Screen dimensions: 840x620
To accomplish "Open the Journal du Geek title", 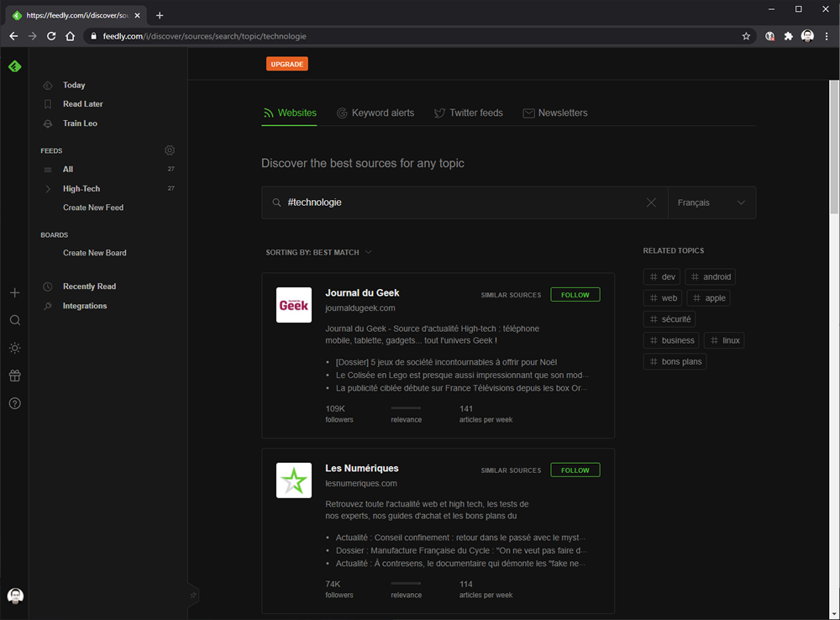I will (x=362, y=293).
